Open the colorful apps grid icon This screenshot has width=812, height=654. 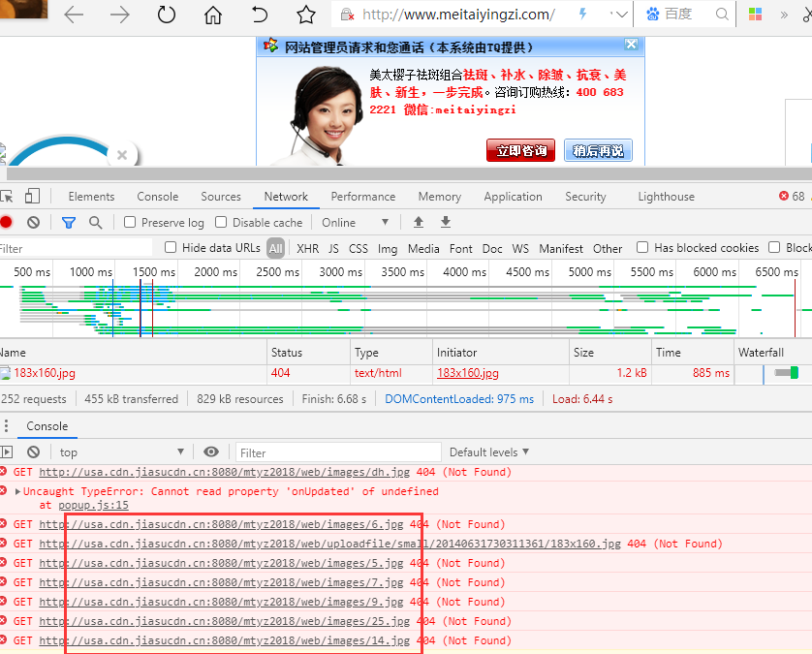click(755, 14)
